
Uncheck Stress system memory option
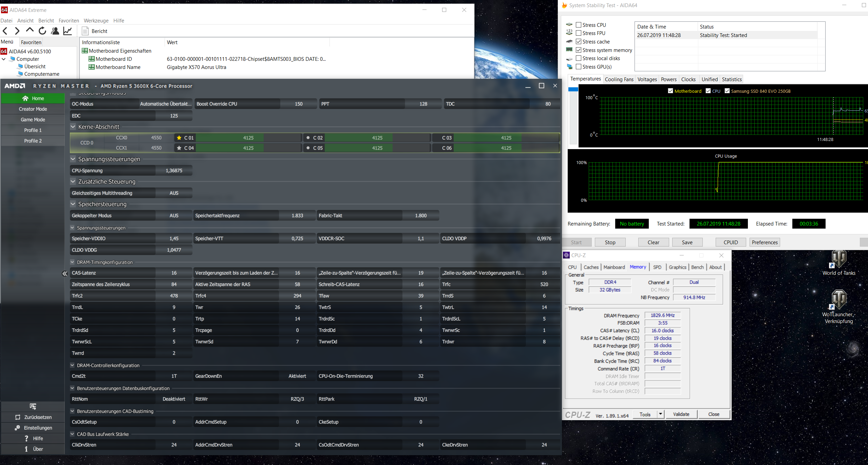coord(579,50)
